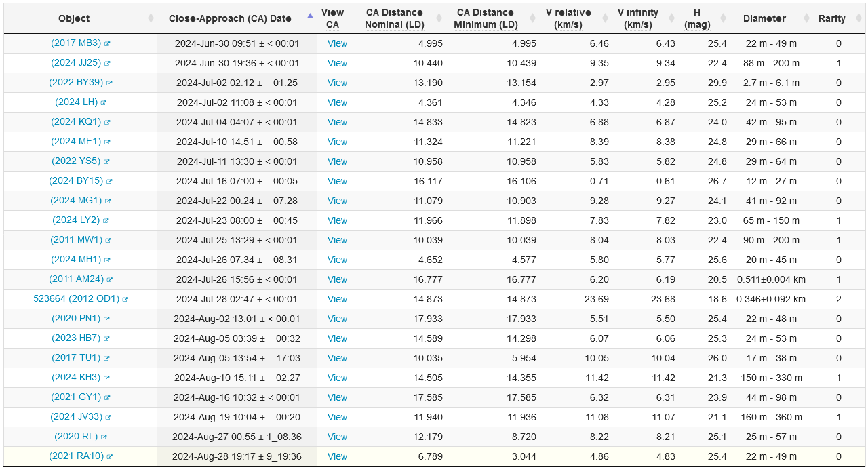Screen dimensions: 868x472
Task: View close approach for 2024-Aug-05 13:54
Action: [337, 358]
